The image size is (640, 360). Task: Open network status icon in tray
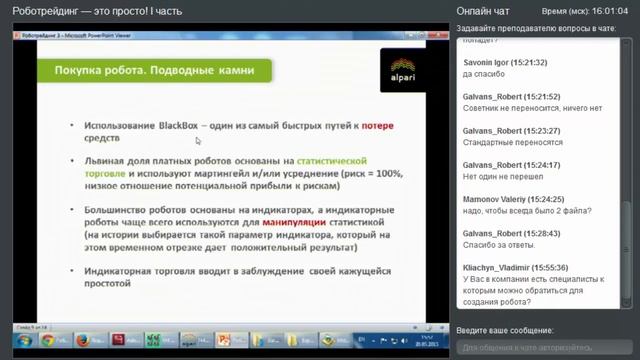[x=394, y=340]
